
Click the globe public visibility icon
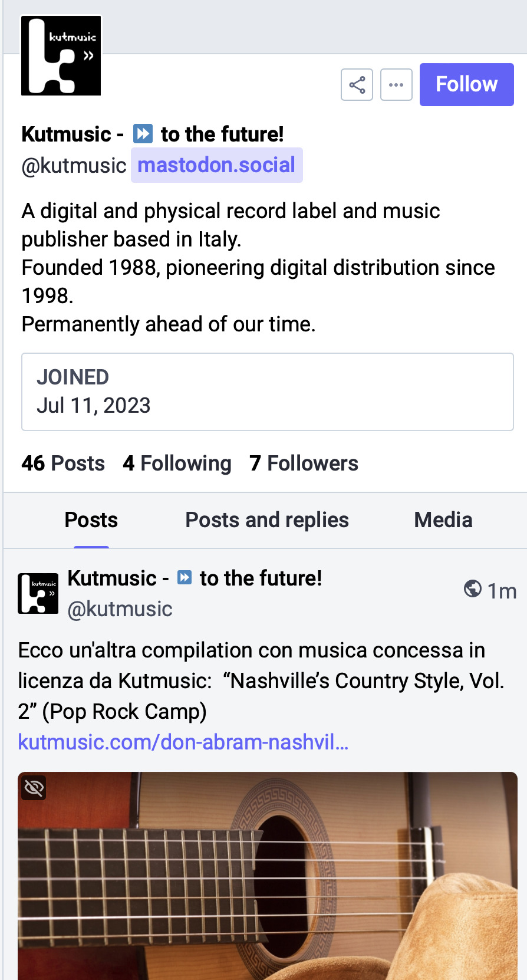coord(473,588)
